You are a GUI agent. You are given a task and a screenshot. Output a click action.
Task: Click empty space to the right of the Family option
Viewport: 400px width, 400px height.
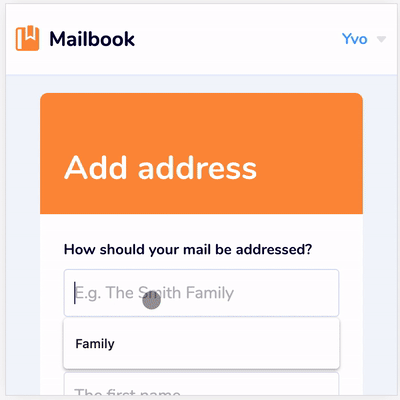227,343
